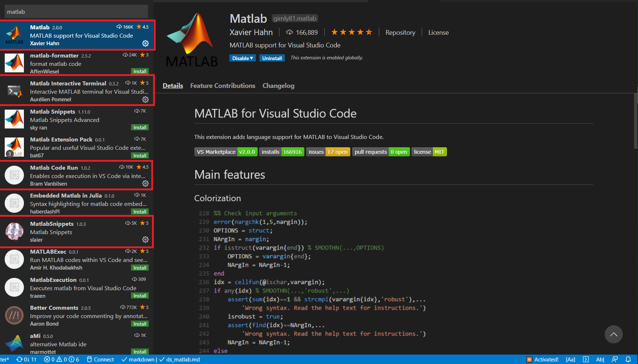Screen dimensions: 638x364
Task: Click the issues 17 open badge
Action: click(x=328, y=152)
